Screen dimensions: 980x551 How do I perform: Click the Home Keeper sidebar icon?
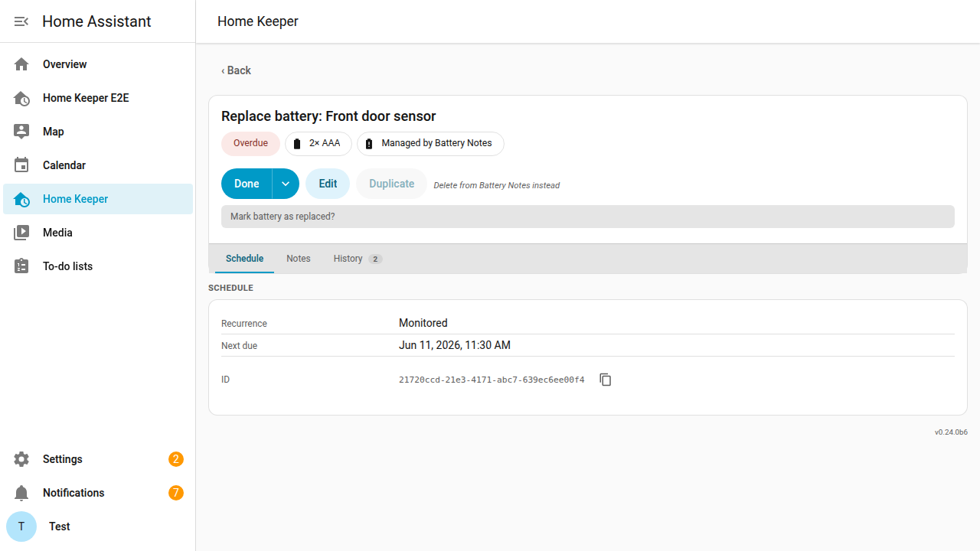[21, 199]
